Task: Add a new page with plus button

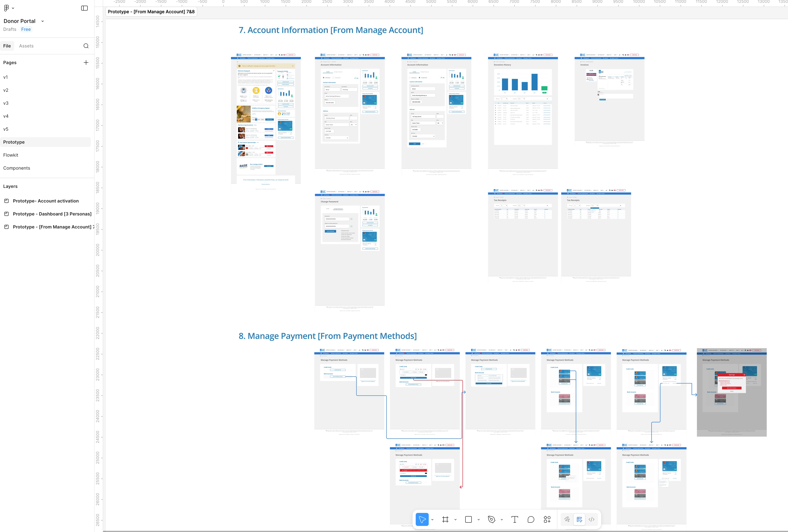Action: [x=86, y=63]
